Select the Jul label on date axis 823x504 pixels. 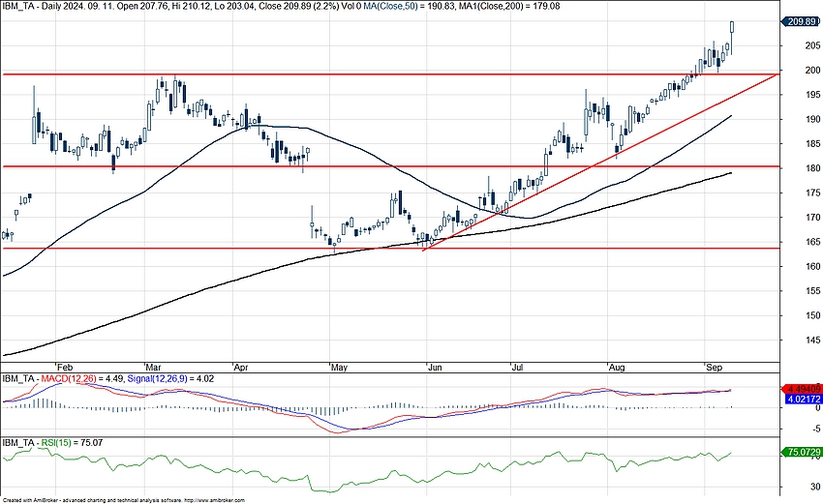tap(518, 368)
